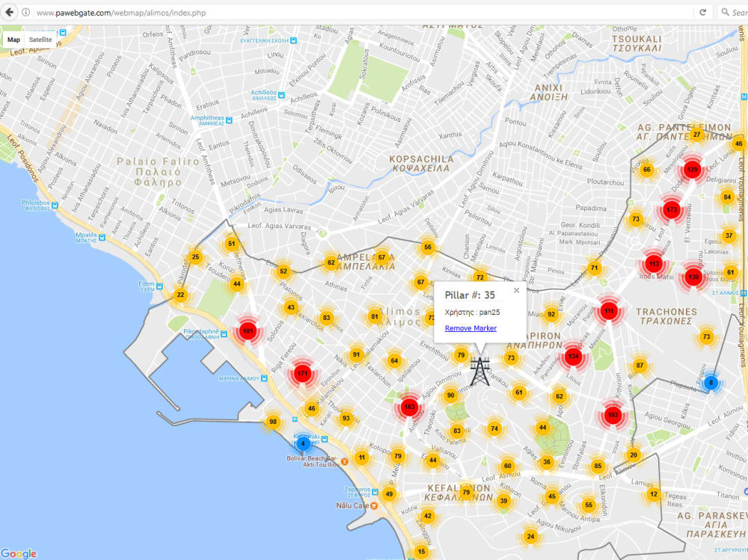The width and height of the screenshot is (748, 560).
Task: Select red marker 134
Action: pyautogui.click(x=574, y=356)
